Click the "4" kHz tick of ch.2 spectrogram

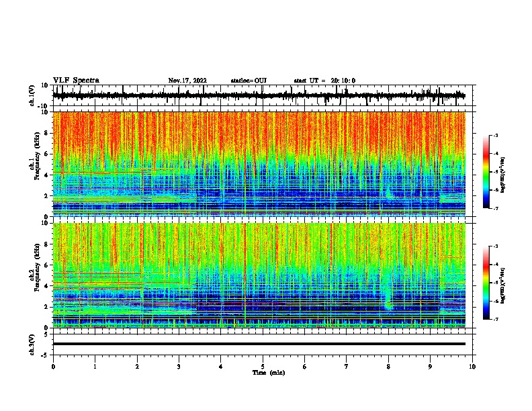(46, 286)
